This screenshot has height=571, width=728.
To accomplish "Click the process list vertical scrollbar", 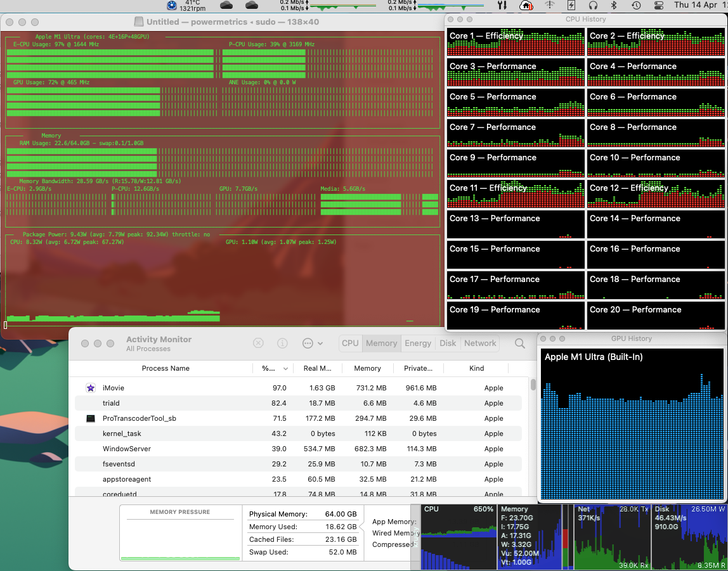I will point(533,385).
